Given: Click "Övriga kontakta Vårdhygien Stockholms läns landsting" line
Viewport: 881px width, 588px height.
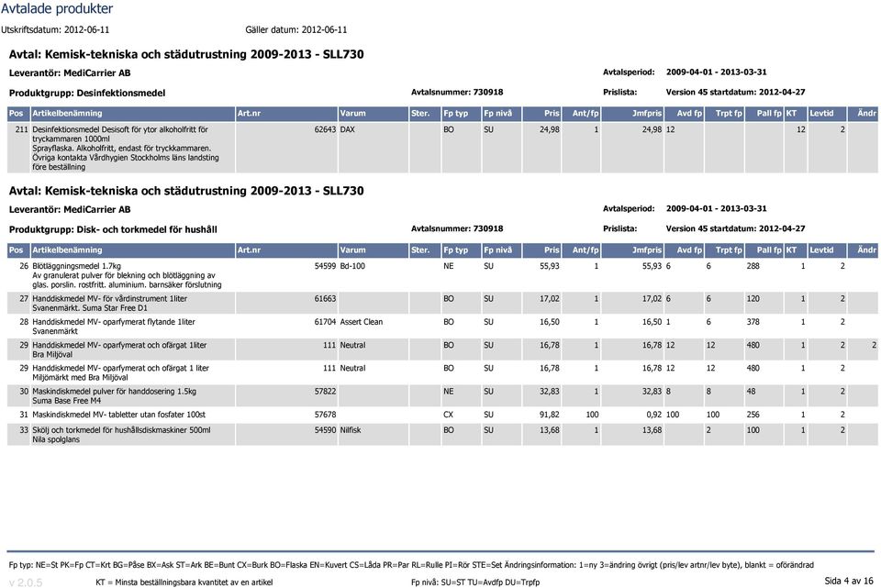Looking at the screenshot, I should pos(126,158).
